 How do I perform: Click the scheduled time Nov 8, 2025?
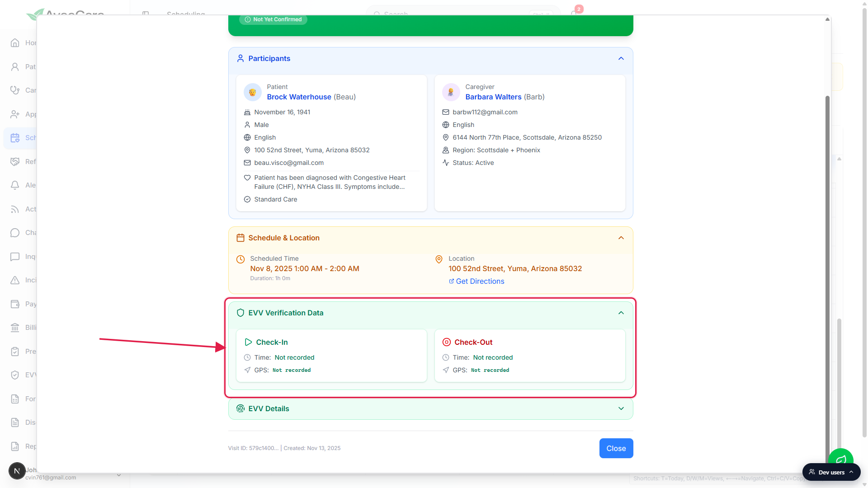point(305,268)
